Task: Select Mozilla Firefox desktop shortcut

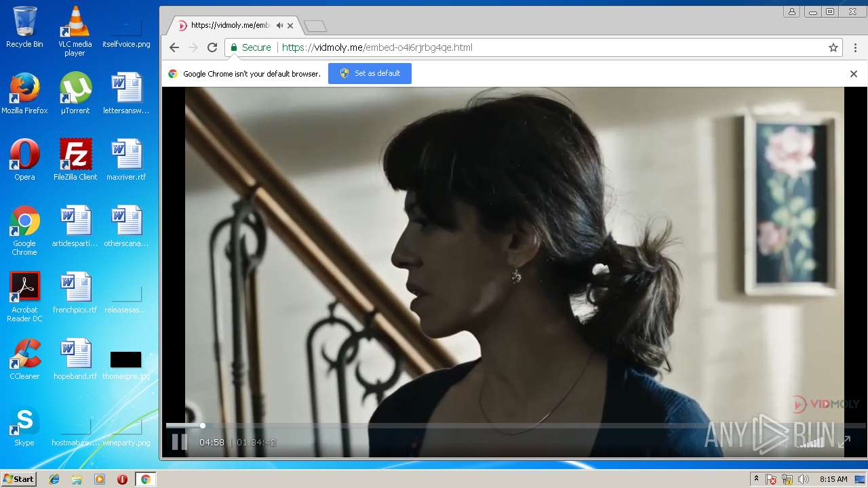Action: click(24, 94)
